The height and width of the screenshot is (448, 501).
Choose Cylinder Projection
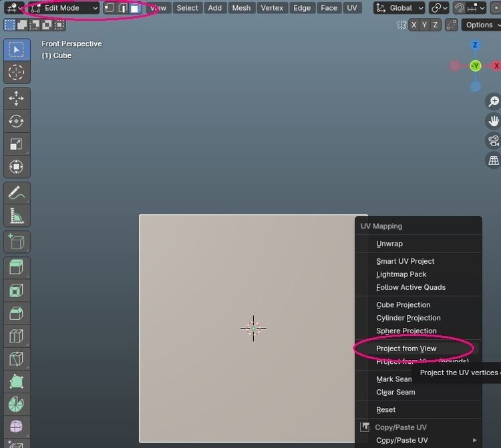coord(418,318)
